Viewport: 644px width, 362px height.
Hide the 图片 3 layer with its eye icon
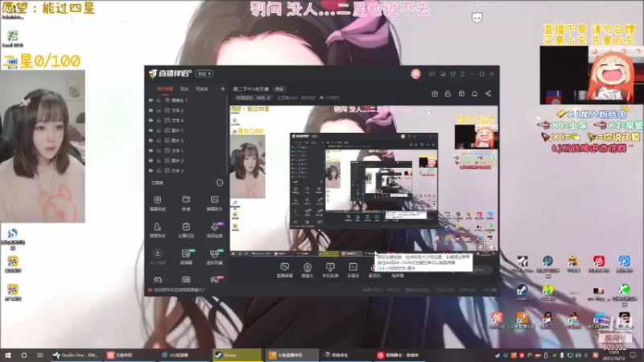[151, 141]
